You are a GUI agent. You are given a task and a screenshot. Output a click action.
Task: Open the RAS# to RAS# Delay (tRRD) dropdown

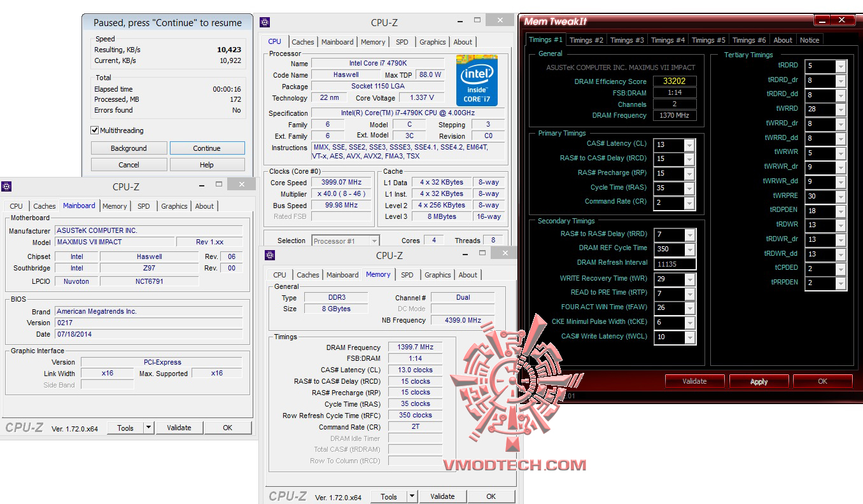[689, 235]
